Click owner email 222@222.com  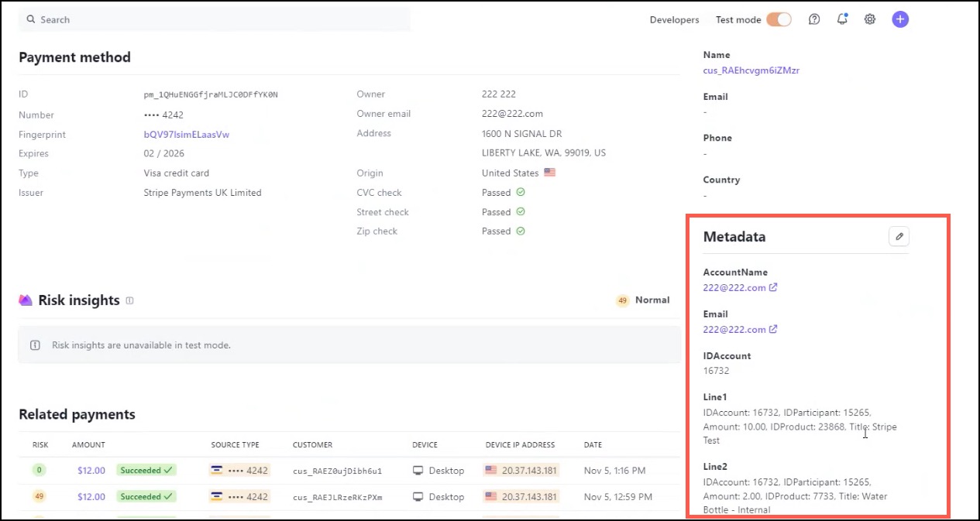(512, 114)
